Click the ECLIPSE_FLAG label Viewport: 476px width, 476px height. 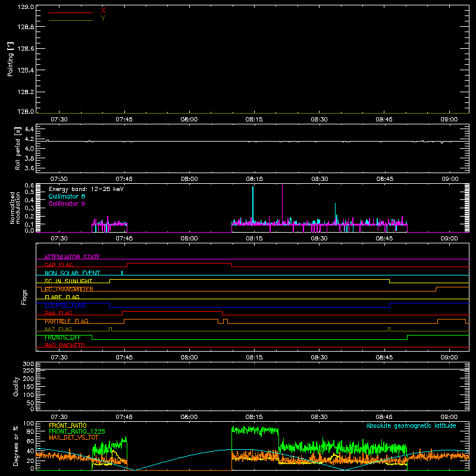point(65,305)
